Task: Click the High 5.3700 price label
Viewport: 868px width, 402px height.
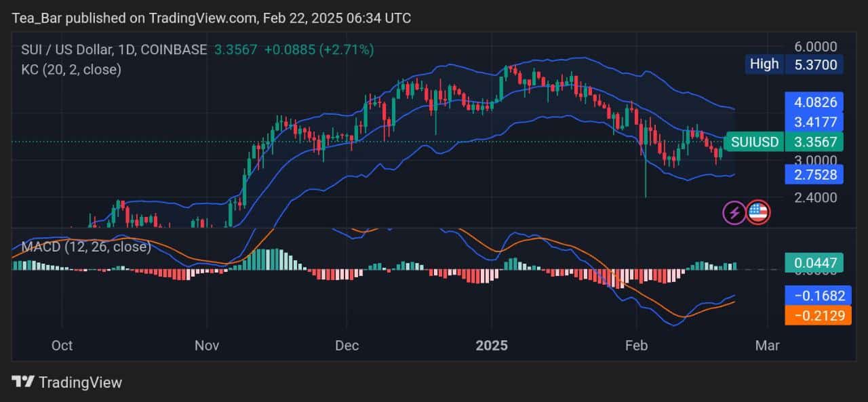Action: (x=793, y=65)
